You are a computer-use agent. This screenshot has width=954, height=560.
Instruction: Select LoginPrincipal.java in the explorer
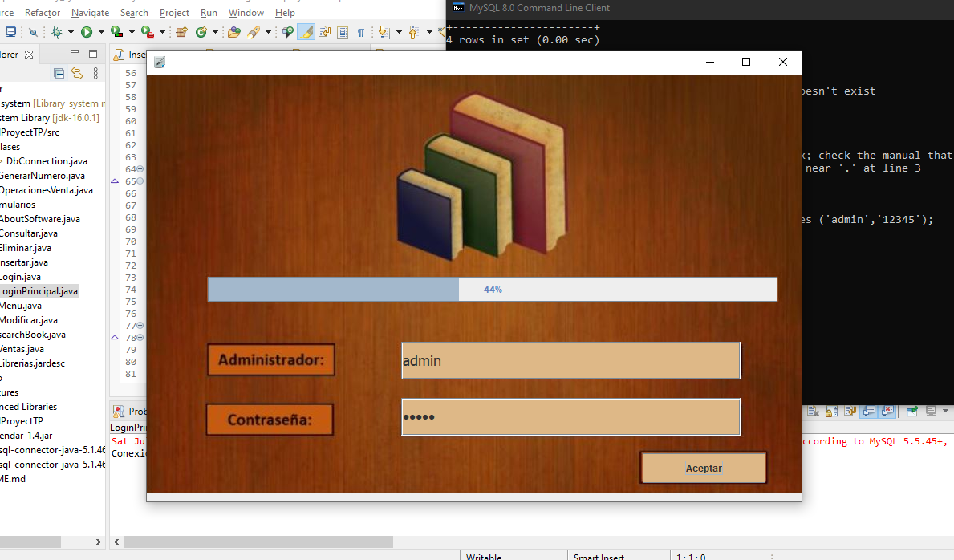click(39, 291)
